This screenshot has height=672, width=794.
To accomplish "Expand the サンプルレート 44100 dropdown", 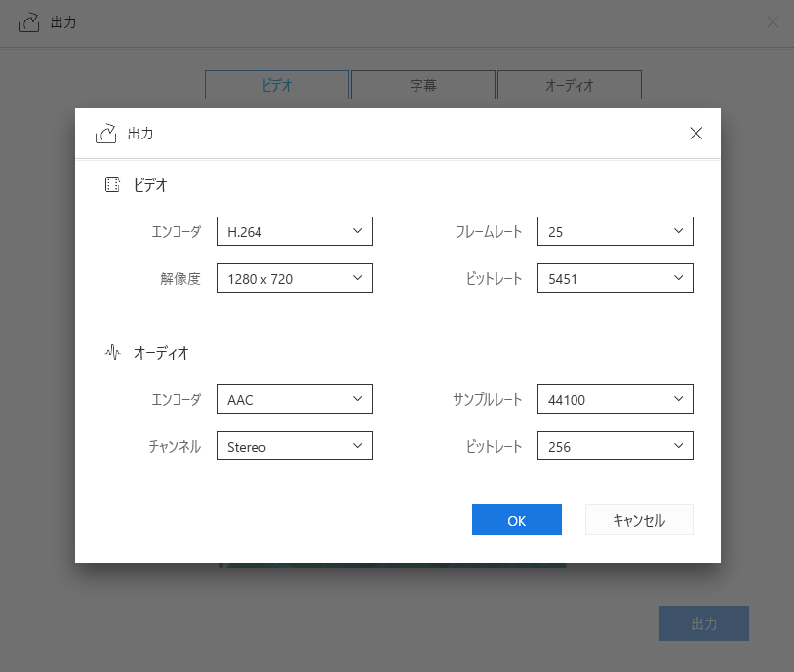I will point(615,399).
